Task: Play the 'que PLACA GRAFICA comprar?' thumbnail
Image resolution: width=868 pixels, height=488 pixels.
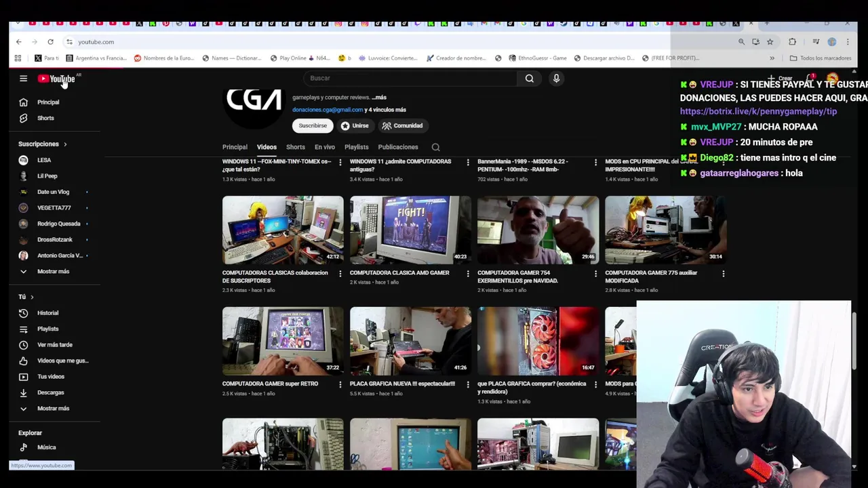Action: tap(538, 341)
